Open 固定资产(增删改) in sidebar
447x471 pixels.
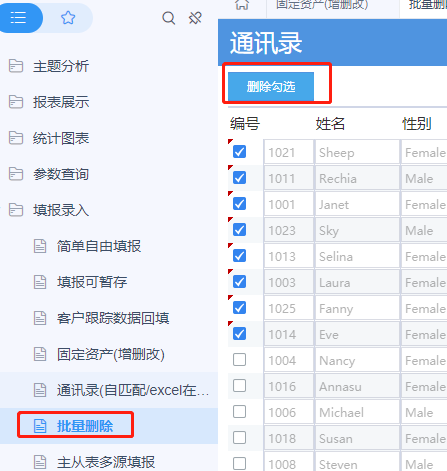111,354
